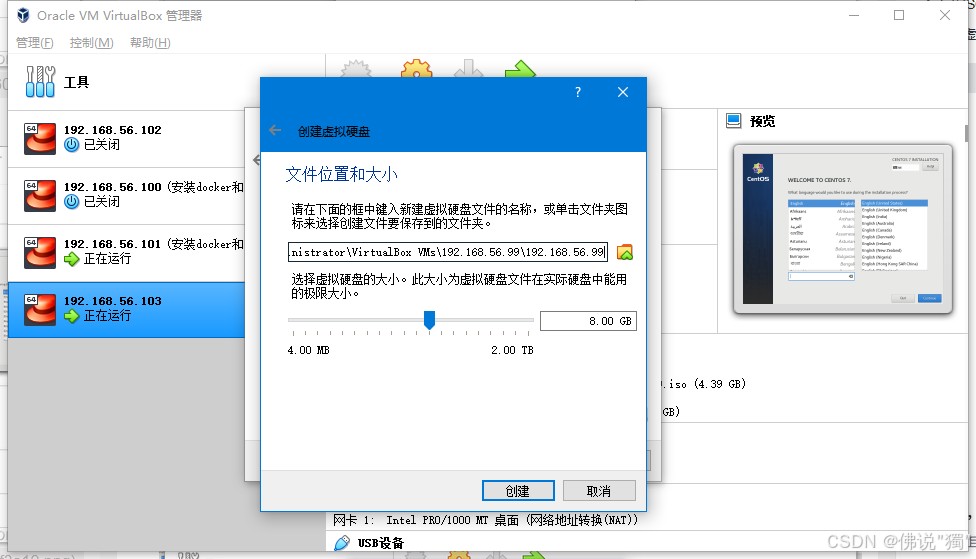Click the USB设备 icon
976x559 pixels.
point(342,543)
